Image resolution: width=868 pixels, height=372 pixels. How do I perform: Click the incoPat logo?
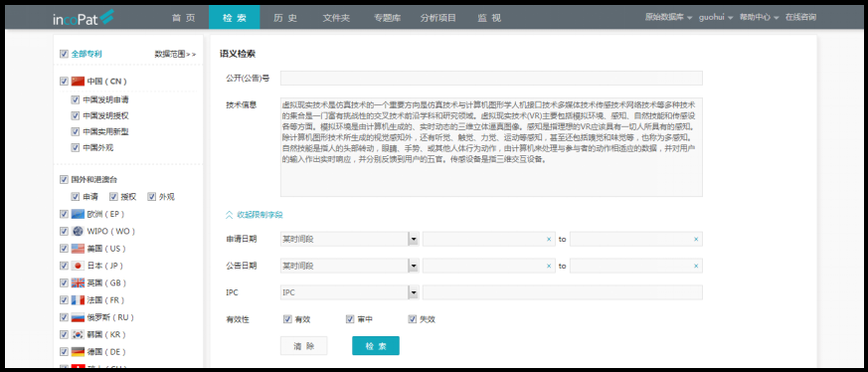pos(84,18)
